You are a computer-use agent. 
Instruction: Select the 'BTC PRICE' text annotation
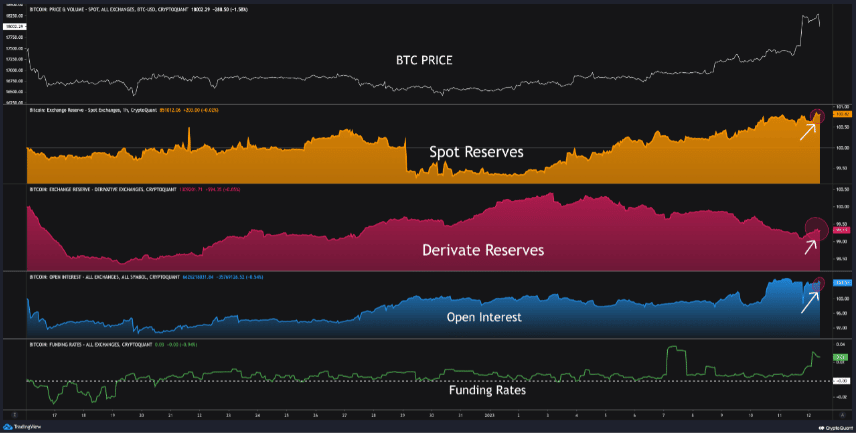pos(425,60)
